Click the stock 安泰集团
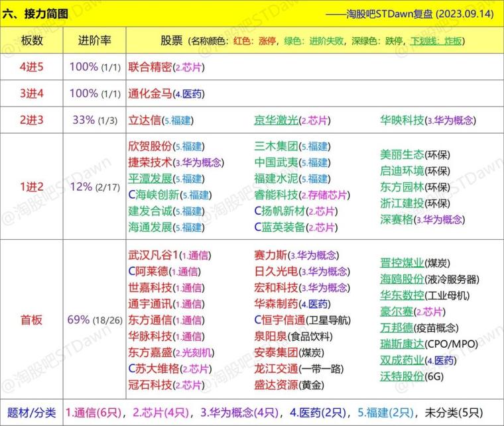Viewport: 504px width, 426px height. [276, 352]
